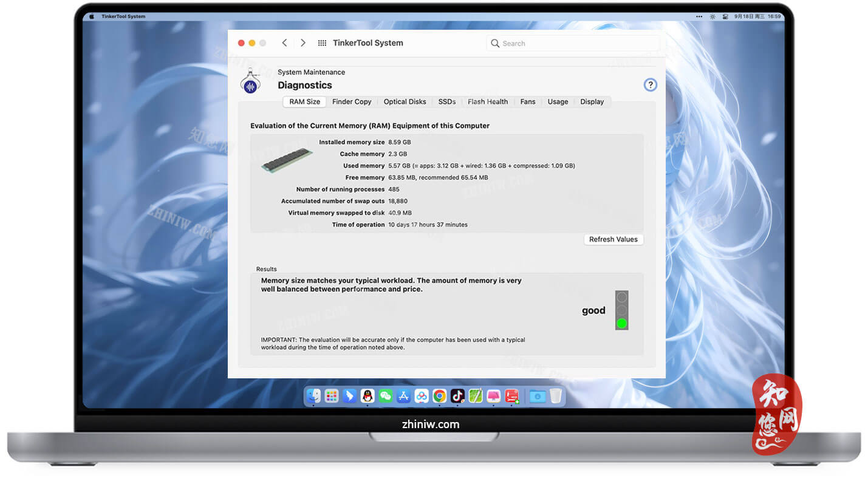Open the Flash Health tab
The width and height of the screenshot is (868, 484).
click(488, 102)
